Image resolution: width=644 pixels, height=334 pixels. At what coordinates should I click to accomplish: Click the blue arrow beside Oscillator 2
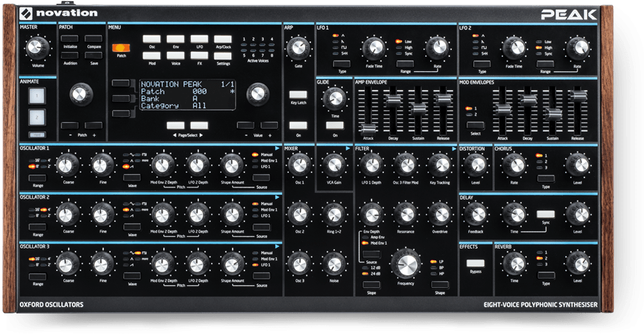coord(277,197)
